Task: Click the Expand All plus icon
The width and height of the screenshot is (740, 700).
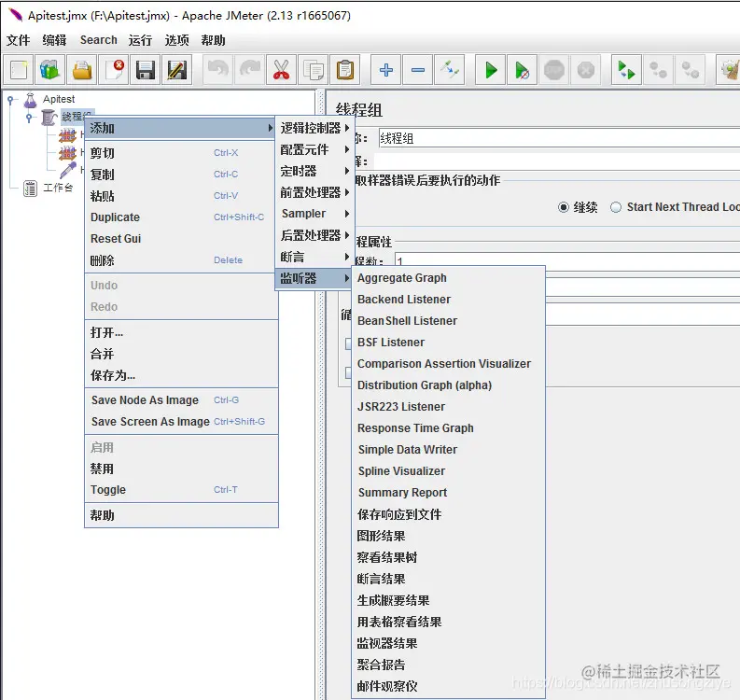Action: [x=386, y=70]
